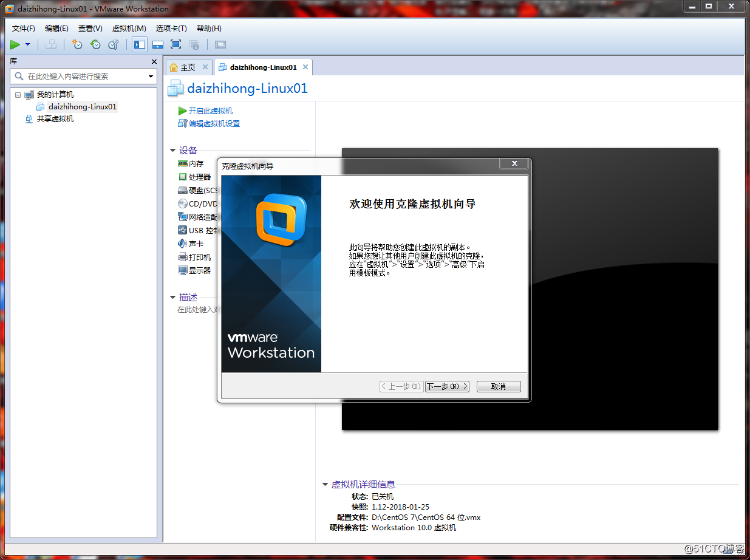This screenshot has width=750, height=560.
Task: Collapse the 设备 section
Action: coord(173,151)
